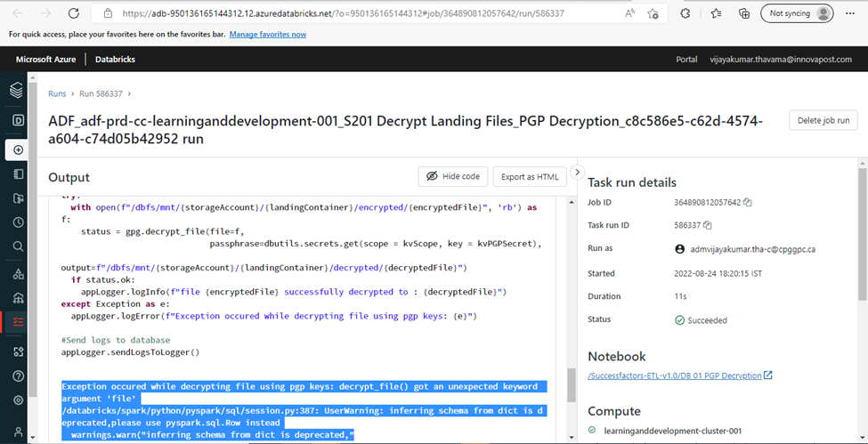This screenshot has height=444, width=868.
Task: Open the browser more options ellipsis menu
Action: [850, 13]
